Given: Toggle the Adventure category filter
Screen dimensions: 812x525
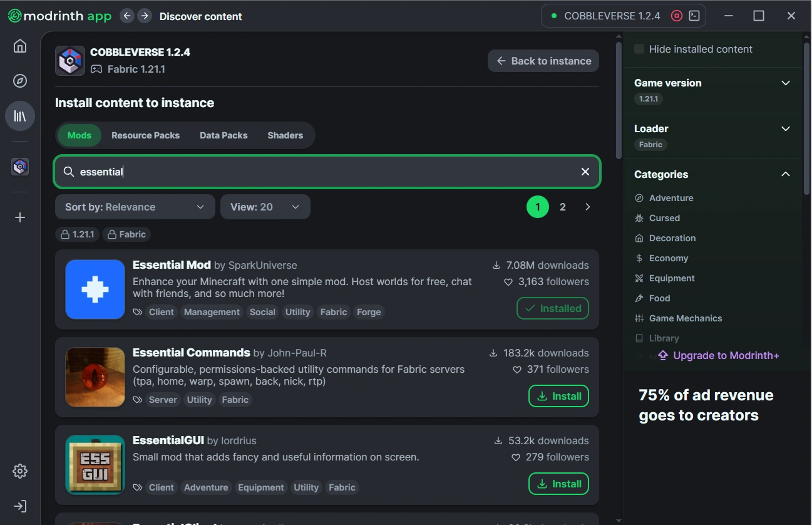Looking at the screenshot, I should click(x=671, y=198).
